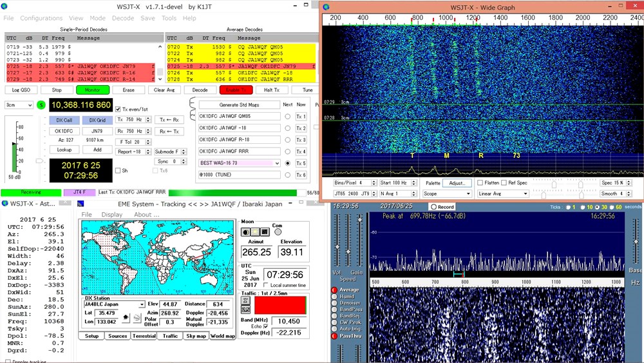Image resolution: width=644 pixels, height=363 pixels.
Task: Toggle the Tx even/1st checkbox
Action: coord(118,110)
